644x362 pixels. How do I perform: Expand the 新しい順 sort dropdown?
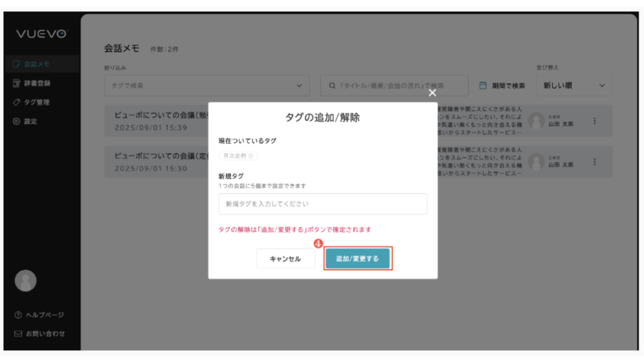click(x=573, y=85)
